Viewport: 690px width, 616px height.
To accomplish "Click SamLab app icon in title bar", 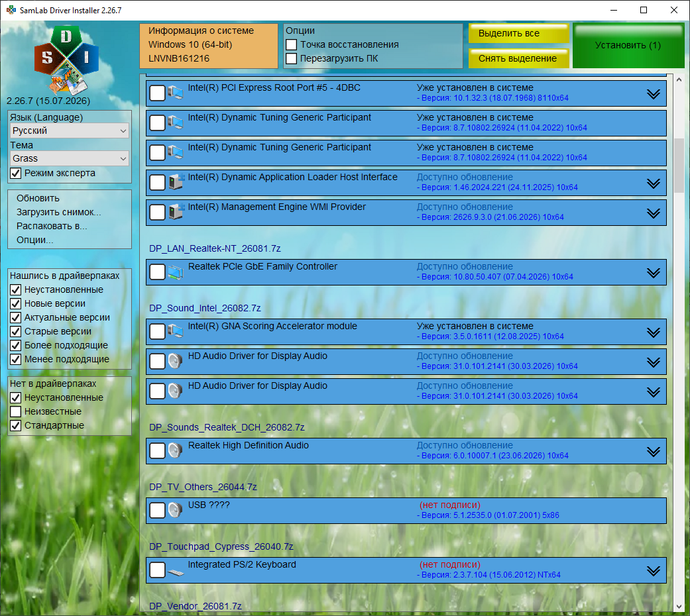I will tap(11, 10).
